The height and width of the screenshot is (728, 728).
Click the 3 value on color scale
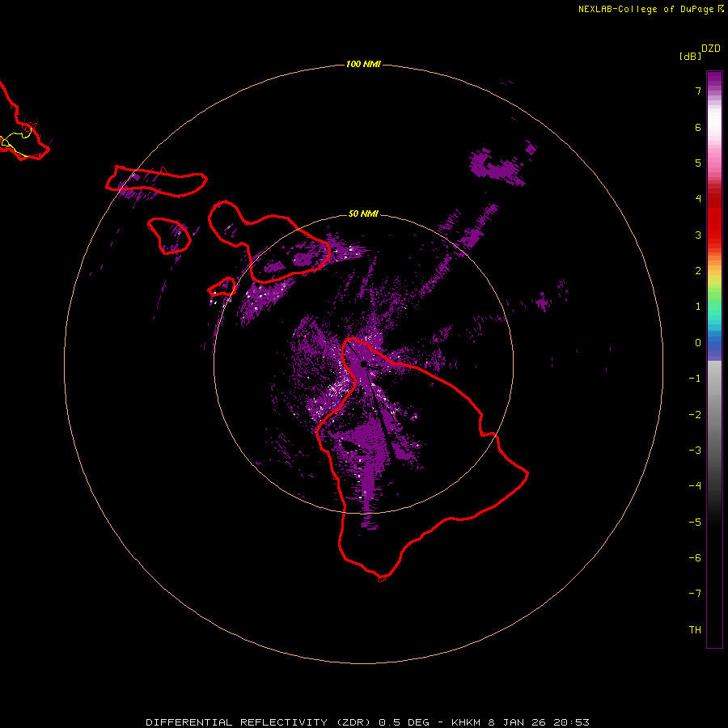[698, 235]
